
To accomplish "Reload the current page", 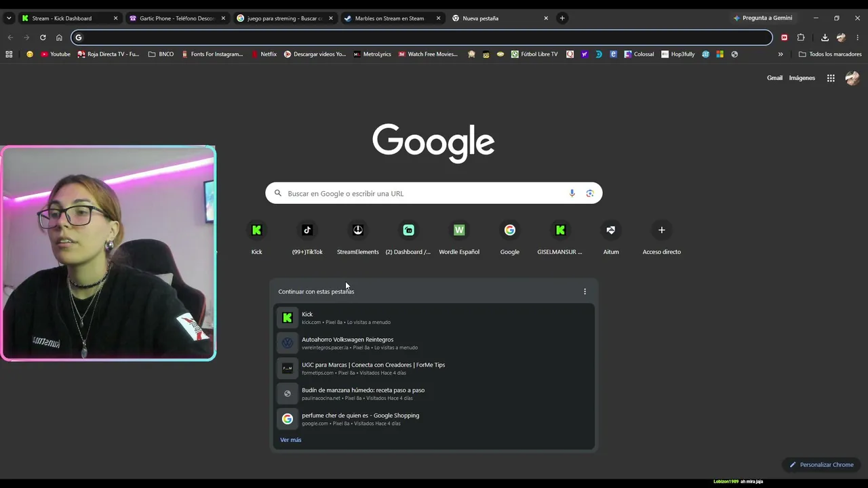I will [x=43, y=37].
